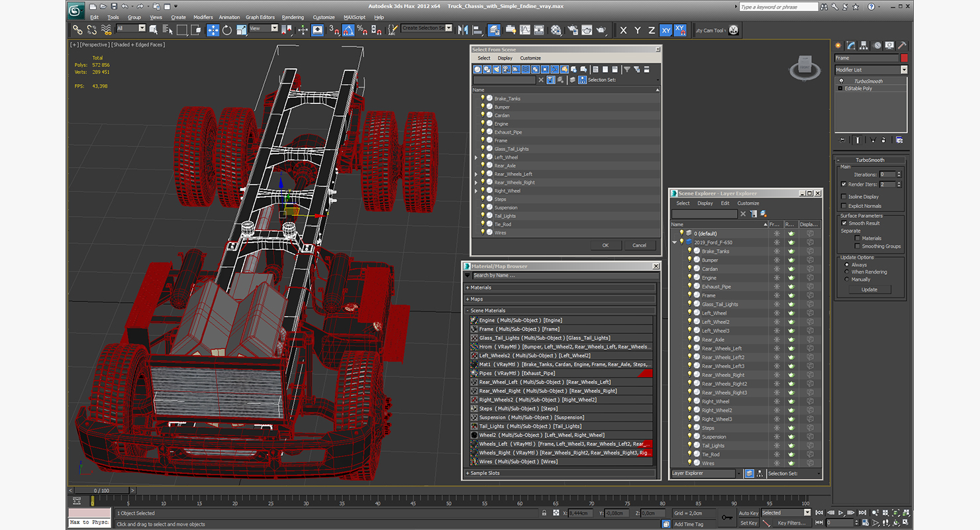Activate the Select and Rotate tool
Image resolution: width=980 pixels, height=530 pixels.
227,30
